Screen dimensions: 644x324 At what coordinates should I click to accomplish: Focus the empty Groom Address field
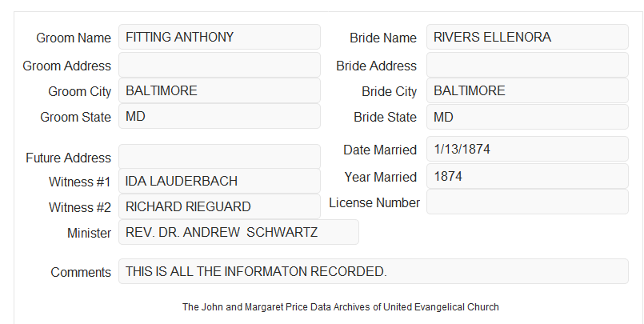[x=219, y=65]
